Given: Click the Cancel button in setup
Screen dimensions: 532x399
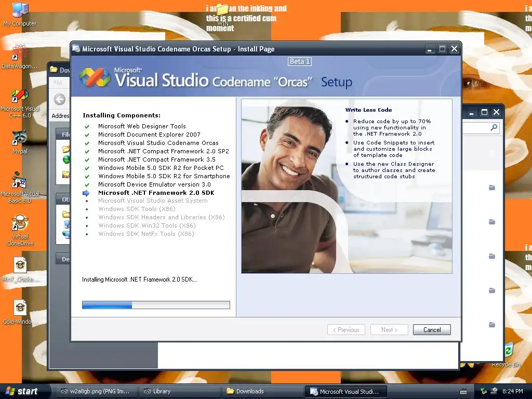Looking at the screenshot, I should (x=432, y=330).
